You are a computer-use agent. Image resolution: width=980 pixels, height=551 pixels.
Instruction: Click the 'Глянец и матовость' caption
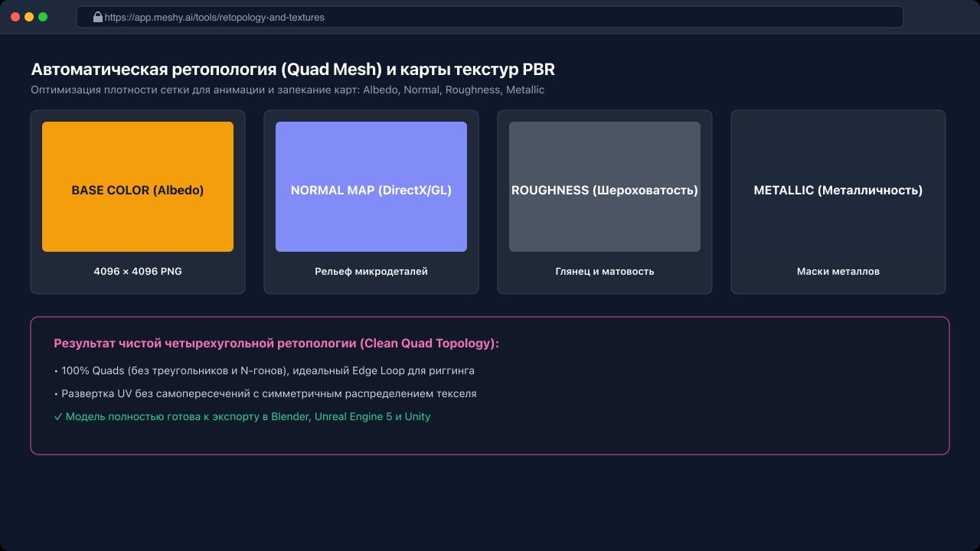point(605,272)
